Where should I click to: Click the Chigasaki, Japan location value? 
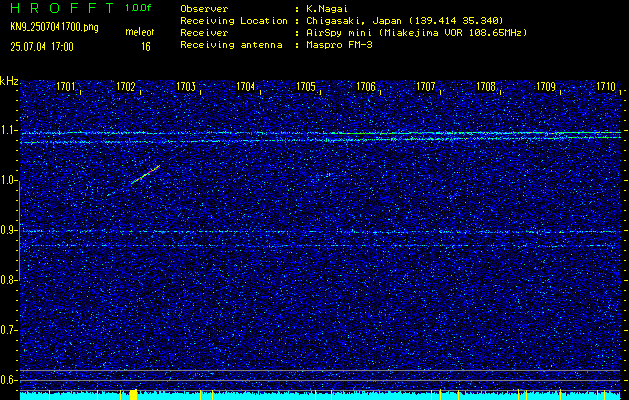tap(404, 21)
